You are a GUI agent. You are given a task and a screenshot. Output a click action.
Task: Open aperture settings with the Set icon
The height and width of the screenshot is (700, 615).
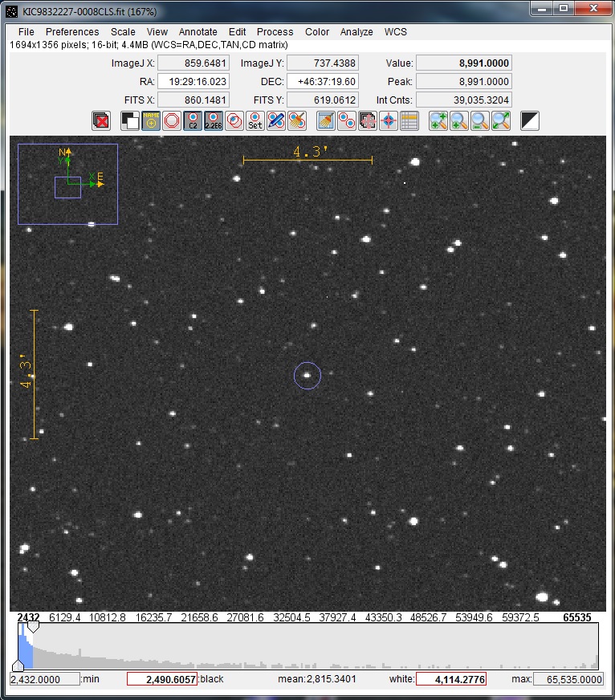click(255, 121)
